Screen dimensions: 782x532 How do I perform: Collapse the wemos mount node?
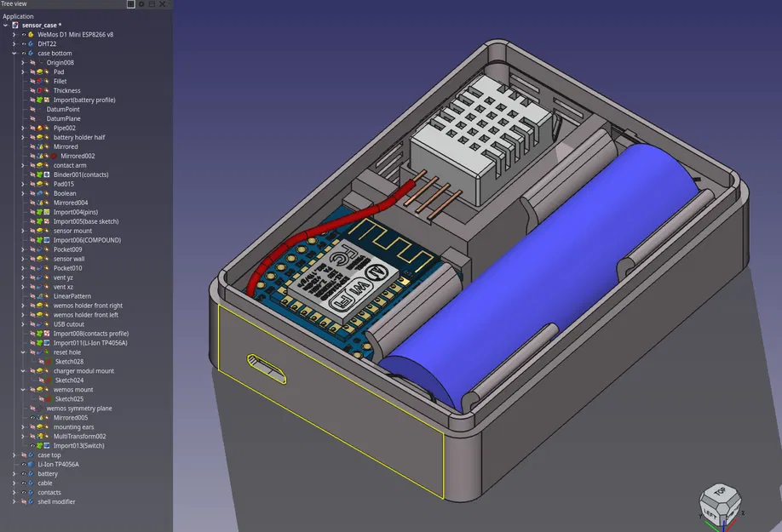(x=23, y=390)
